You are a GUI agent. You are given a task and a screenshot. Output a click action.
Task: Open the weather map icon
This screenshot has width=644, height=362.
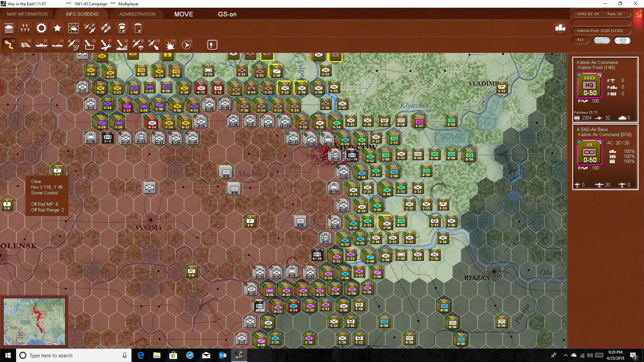[73, 28]
